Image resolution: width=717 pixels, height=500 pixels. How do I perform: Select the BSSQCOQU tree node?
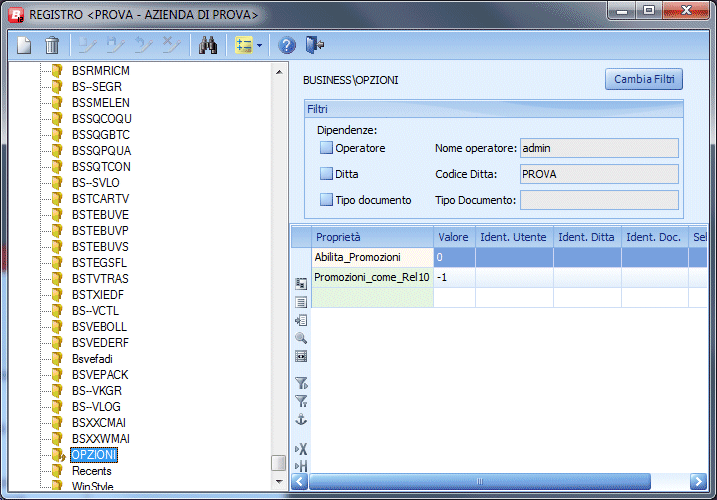(102, 118)
